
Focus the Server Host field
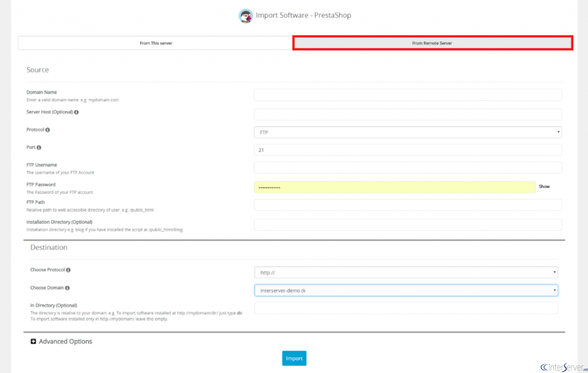408,114
